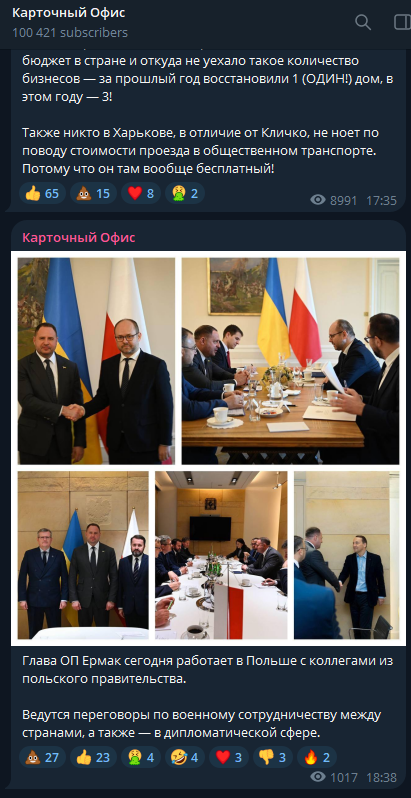
Task: Add thumbs up reaction with 65 votes
Action: point(42,193)
